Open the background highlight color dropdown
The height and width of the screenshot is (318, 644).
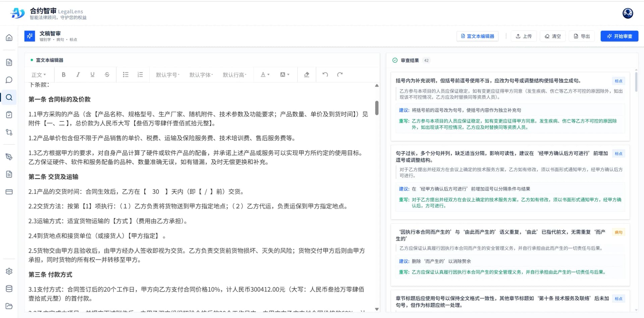[x=285, y=75]
